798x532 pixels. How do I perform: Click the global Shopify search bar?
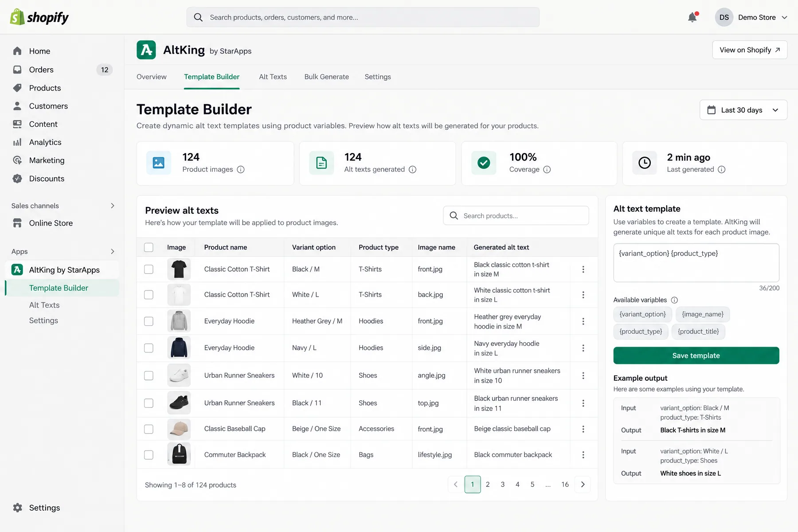(363, 17)
